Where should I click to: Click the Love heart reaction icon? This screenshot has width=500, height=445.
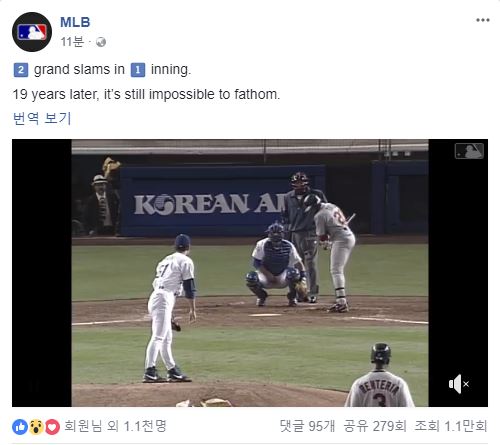(x=52, y=427)
